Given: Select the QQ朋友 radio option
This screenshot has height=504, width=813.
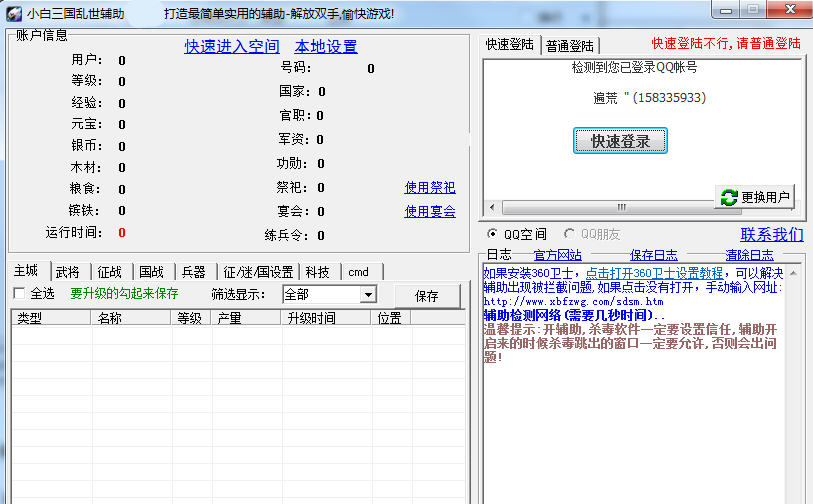Looking at the screenshot, I should [569, 234].
